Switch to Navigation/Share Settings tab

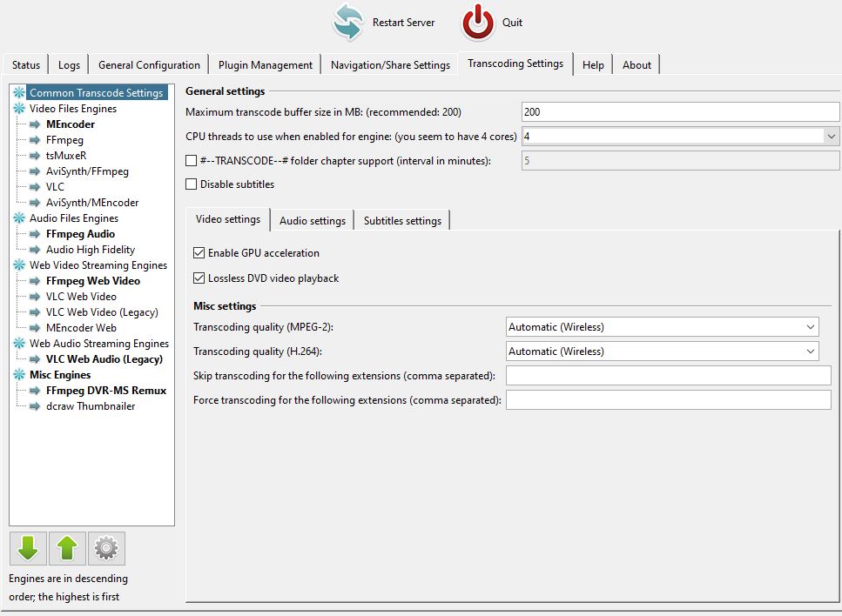390,65
